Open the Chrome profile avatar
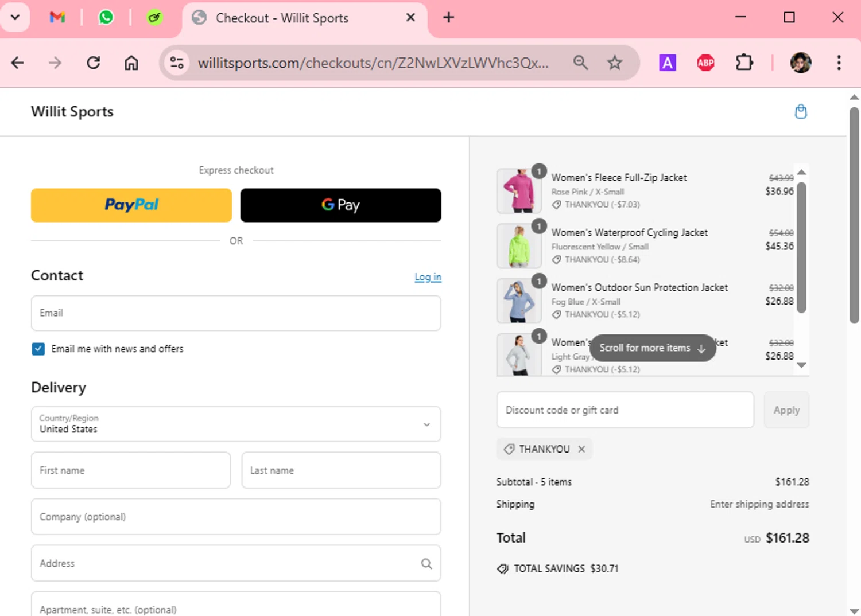The width and height of the screenshot is (861, 616). 801,63
